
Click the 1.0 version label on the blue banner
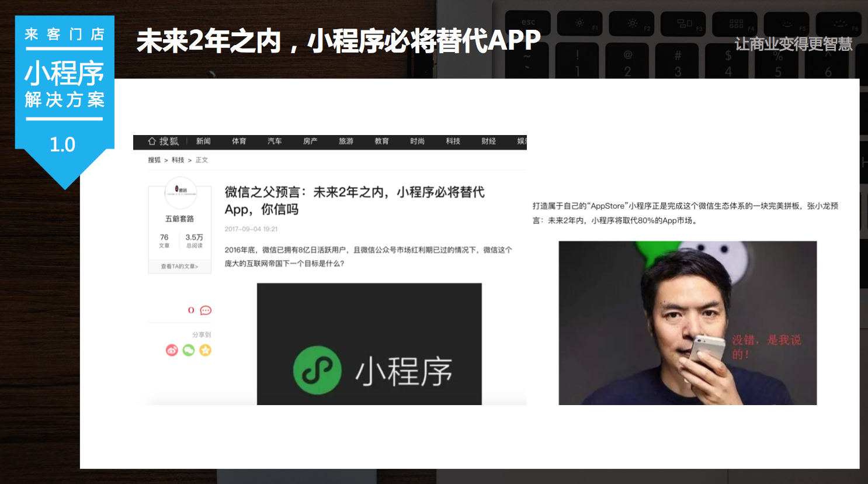(x=63, y=144)
